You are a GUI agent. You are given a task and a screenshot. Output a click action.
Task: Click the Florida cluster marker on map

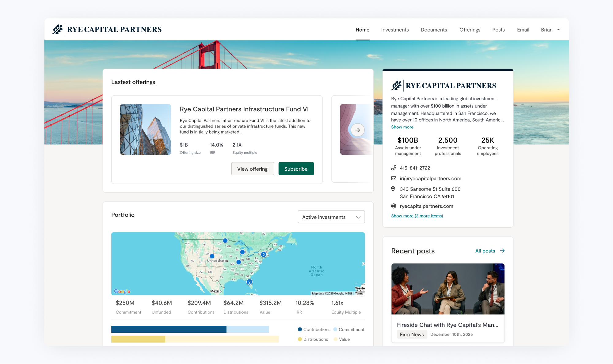coord(249,282)
